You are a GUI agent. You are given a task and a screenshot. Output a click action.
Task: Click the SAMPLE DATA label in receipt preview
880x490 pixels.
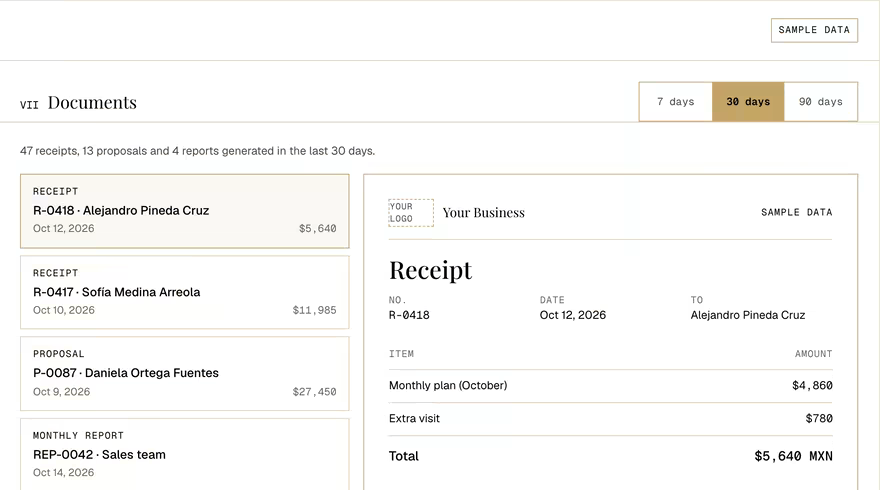[796, 212]
